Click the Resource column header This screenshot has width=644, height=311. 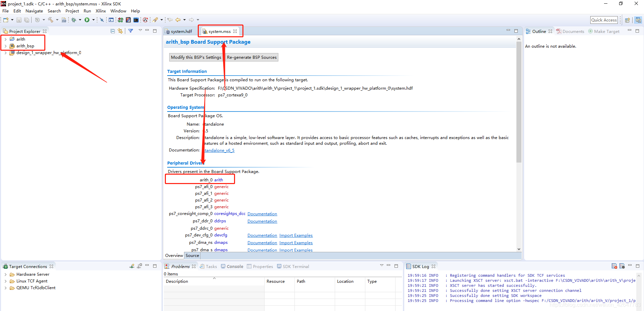click(279, 281)
